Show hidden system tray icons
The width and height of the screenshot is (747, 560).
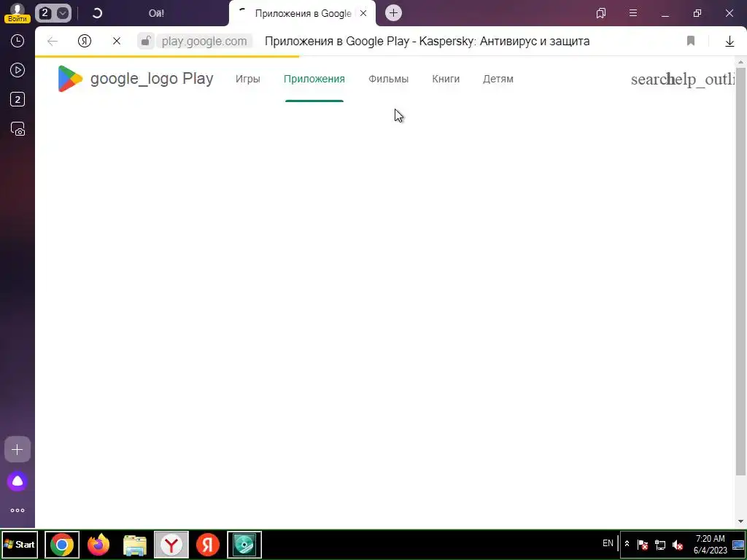(627, 544)
